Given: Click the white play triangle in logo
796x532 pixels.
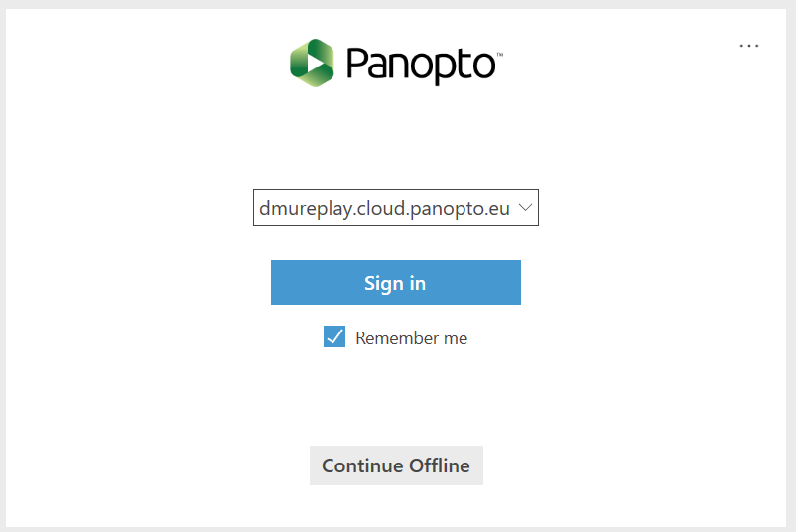Looking at the screenshot, I should (316, 64).
